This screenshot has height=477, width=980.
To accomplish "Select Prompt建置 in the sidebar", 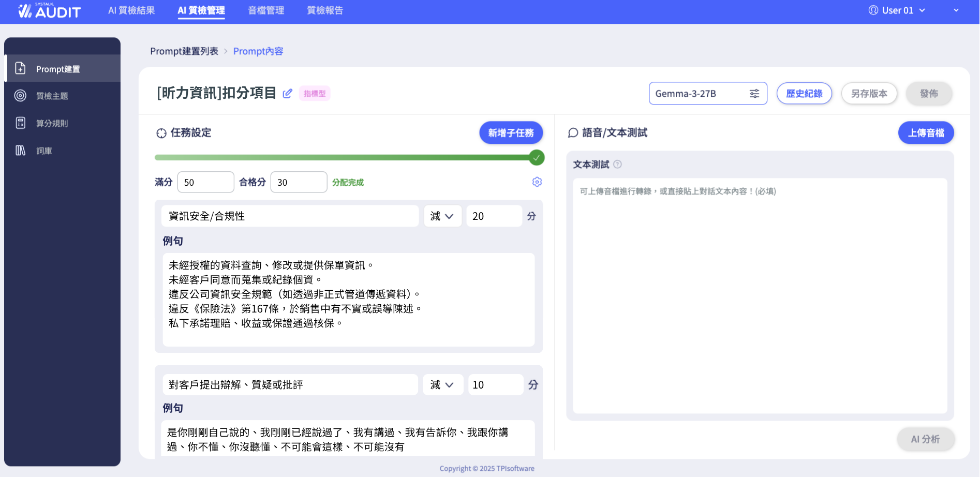I will pos(57,69).
